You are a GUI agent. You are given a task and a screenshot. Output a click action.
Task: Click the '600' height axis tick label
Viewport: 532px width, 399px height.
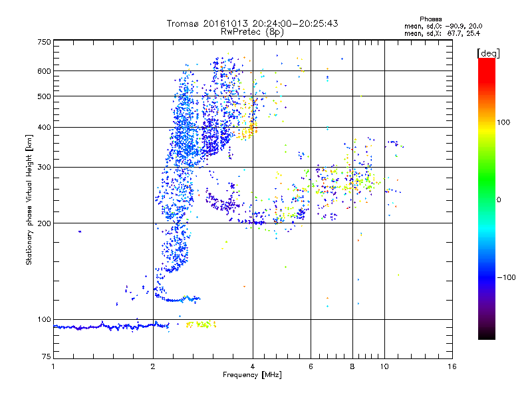click(x=44, y=71)
